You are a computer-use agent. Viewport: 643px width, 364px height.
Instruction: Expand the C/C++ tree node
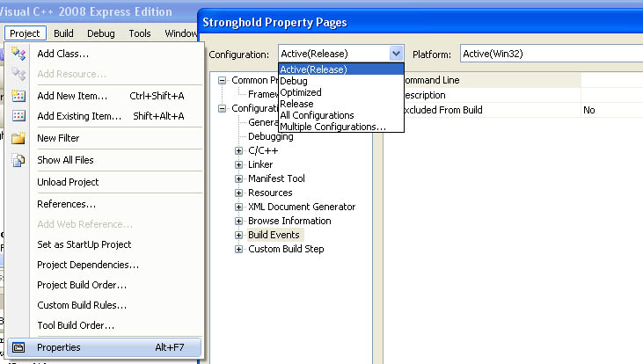point(238,151)
